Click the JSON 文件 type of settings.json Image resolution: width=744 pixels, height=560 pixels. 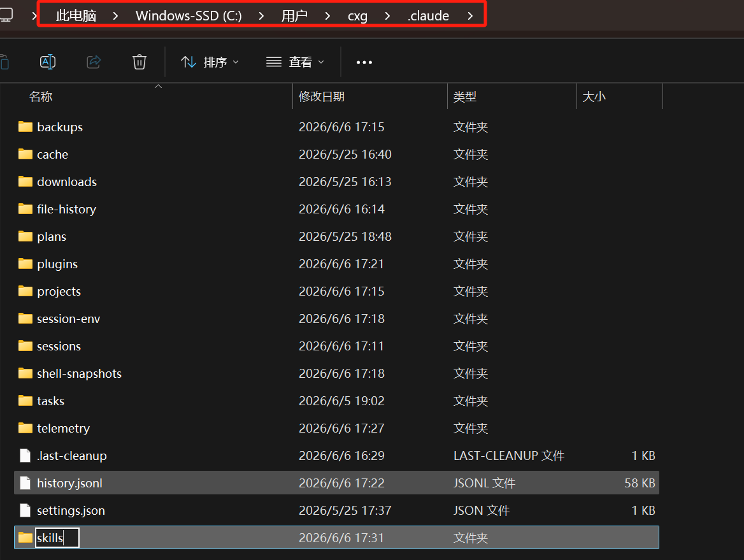click(482, 511)
